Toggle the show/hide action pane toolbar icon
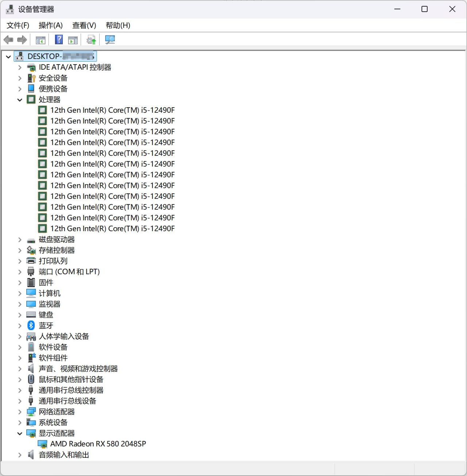The image size is (467, 476). [x=73, y=40]
